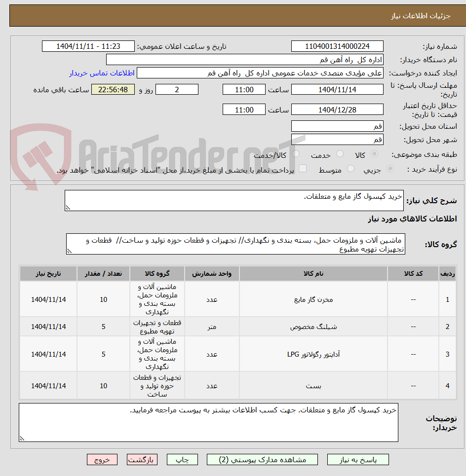Click the نام کالا column header
This screenshot has width=466, height=476.
tap(313, 274)
